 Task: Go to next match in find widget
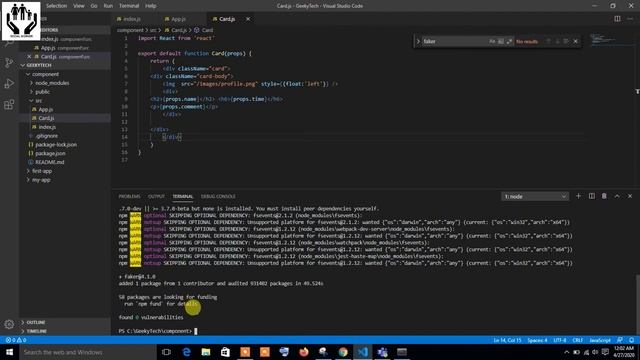tap(557, 41)
